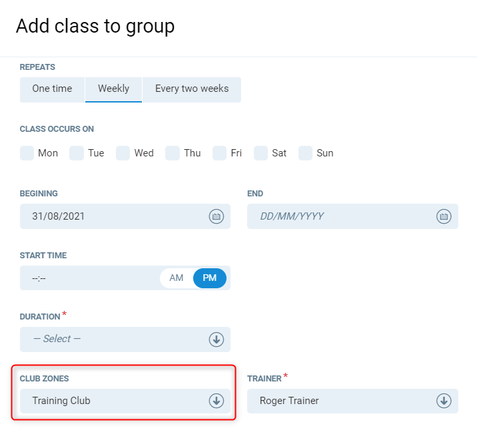Check the Mon checkbox
Viewport: 477px width, 448px height.
point(27,153)
